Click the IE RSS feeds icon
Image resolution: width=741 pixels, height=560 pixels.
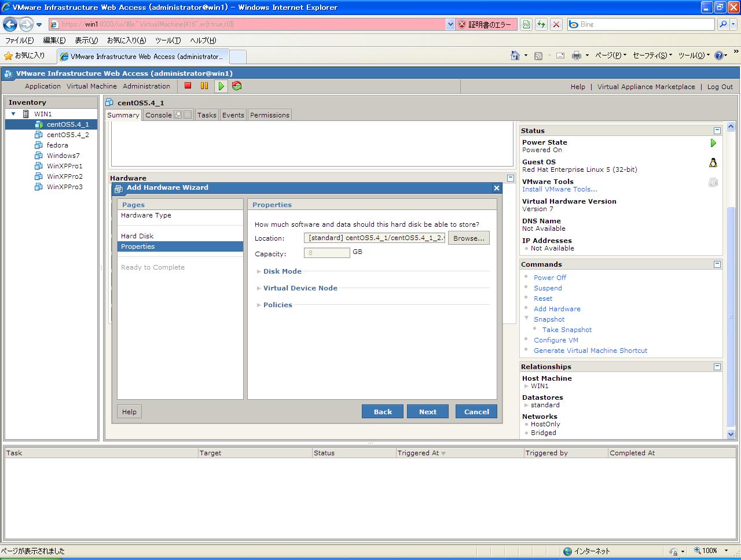538,56
